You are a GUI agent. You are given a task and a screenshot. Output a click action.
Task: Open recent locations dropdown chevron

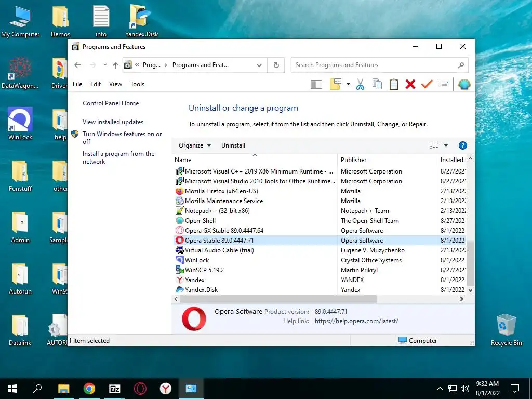pyautogui.click(x=105, y=65)
